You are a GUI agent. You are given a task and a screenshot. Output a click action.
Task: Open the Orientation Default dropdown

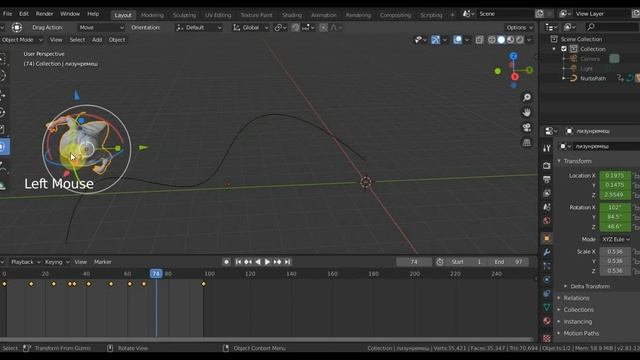[199, 27]
